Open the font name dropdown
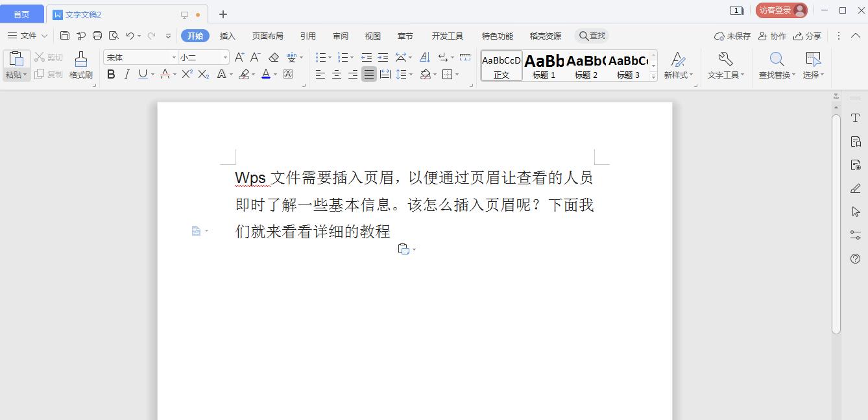 173,56
